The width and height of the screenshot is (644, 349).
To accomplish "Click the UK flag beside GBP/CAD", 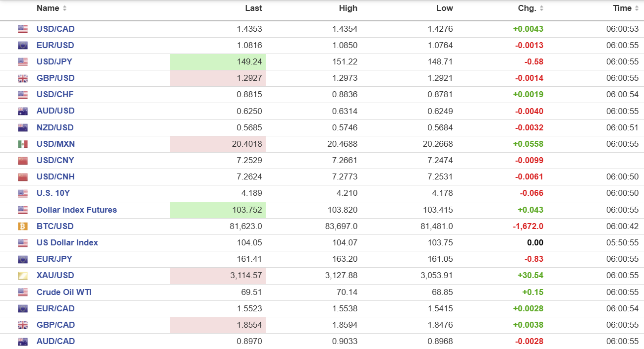I will (23, 325).
